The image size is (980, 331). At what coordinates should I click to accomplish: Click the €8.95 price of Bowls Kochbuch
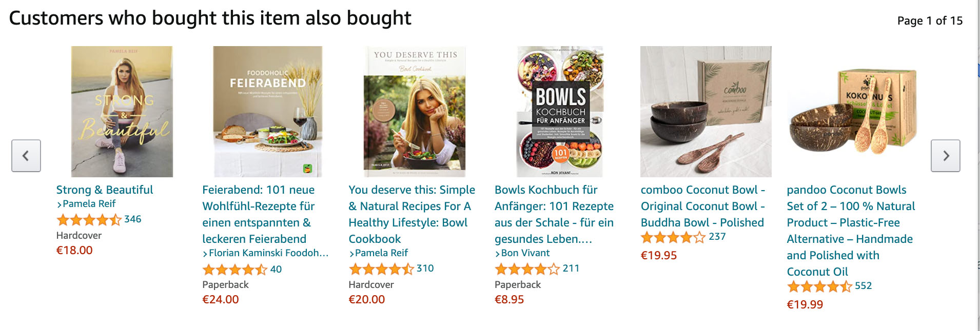click(509, 300)
